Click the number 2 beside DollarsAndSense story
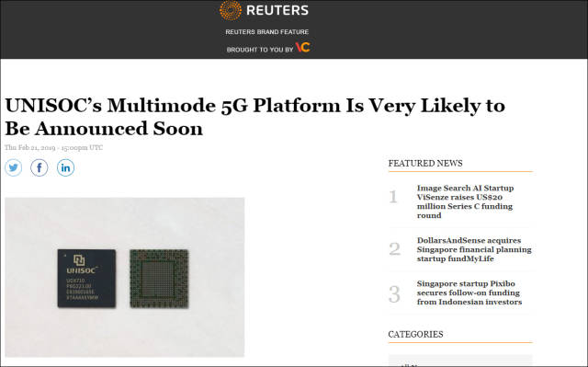The image size is (588, 367). [x=394, y=249]
